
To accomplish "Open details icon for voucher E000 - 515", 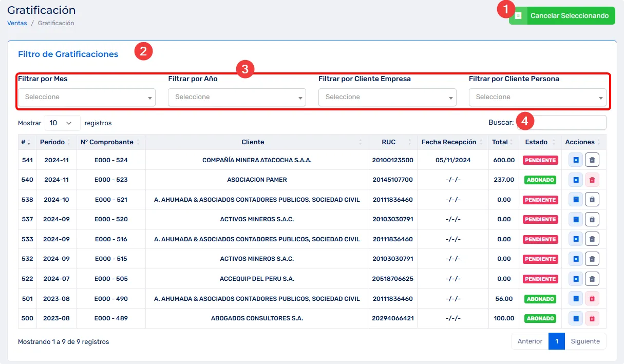I will (576, 259).
